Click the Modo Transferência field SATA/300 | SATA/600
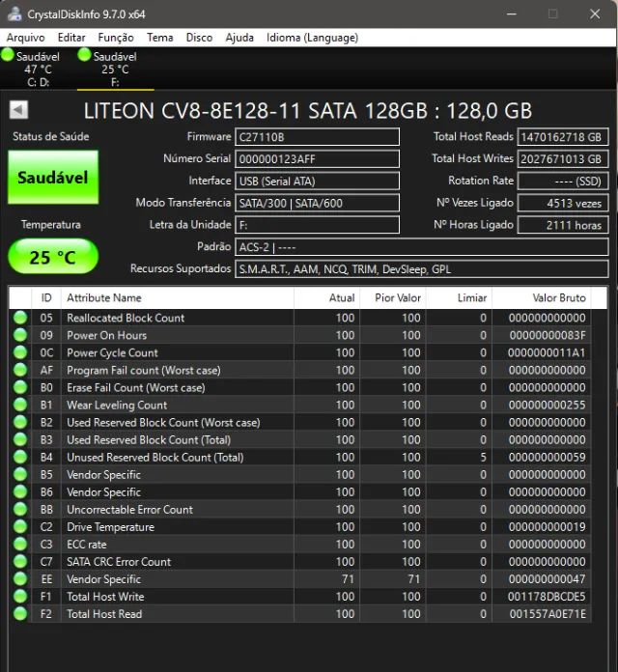This screenshot has height=672, width=618. tap(317, 203)
